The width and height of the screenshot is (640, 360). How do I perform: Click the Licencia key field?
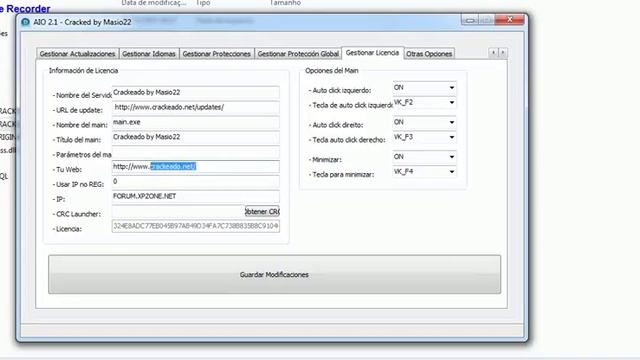coord(196,226)
